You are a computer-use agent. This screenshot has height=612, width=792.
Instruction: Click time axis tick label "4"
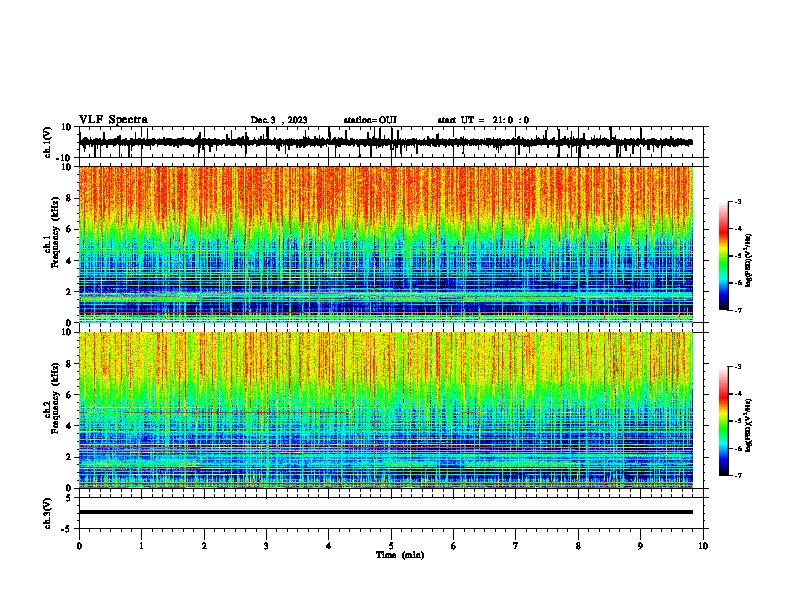click(x=329, y=546)
